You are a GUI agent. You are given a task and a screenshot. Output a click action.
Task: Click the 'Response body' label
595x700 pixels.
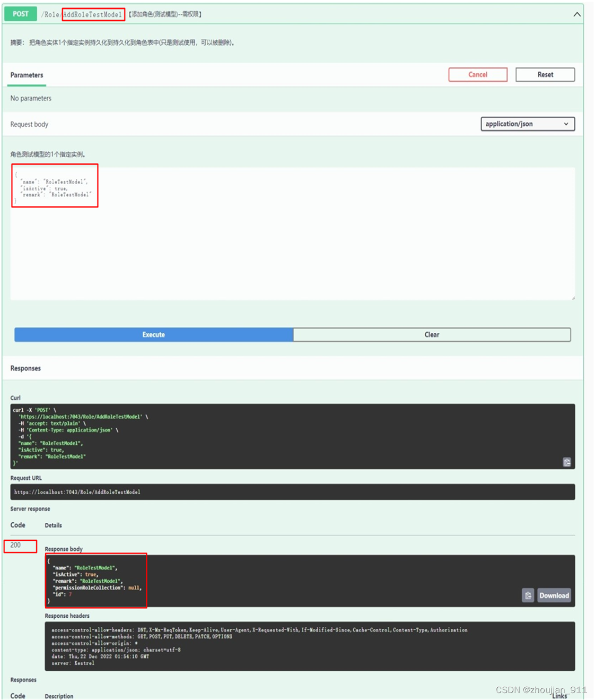[x=64, y=549]
